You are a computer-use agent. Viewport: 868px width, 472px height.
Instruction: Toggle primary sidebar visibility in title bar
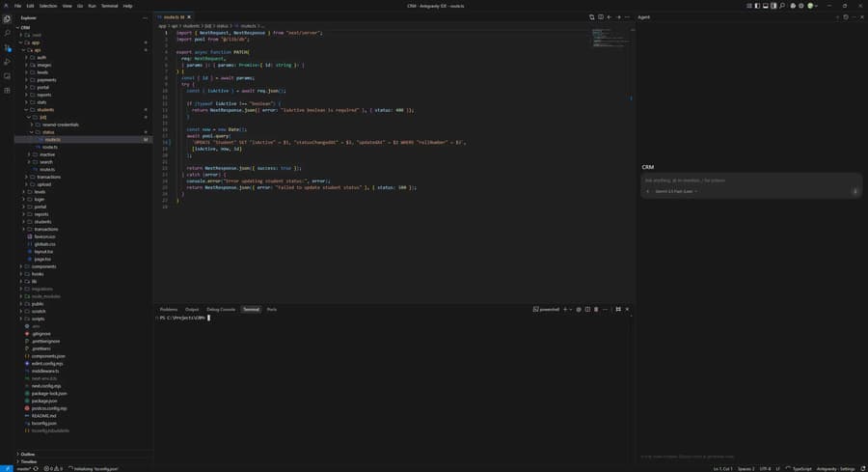[x=757, y=6]
